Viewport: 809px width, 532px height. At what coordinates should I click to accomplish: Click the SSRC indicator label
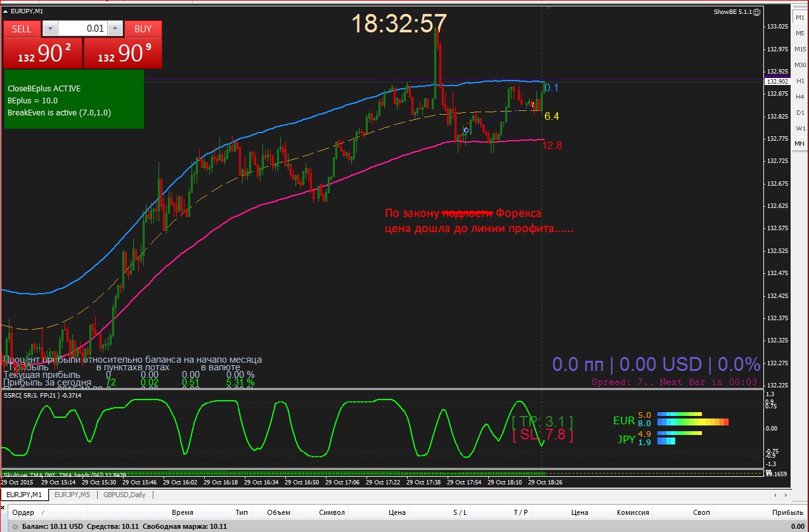(42, 395)
